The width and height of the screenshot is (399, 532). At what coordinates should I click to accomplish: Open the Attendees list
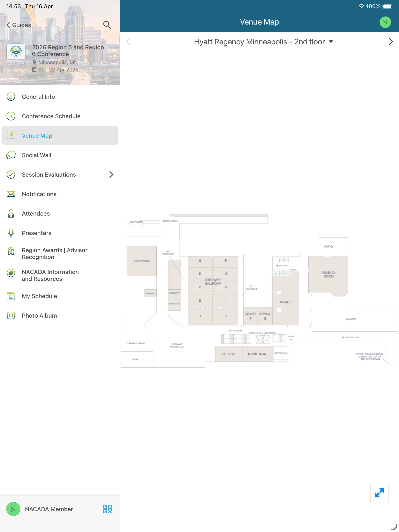pyautogui.click(x=60, y=214)
